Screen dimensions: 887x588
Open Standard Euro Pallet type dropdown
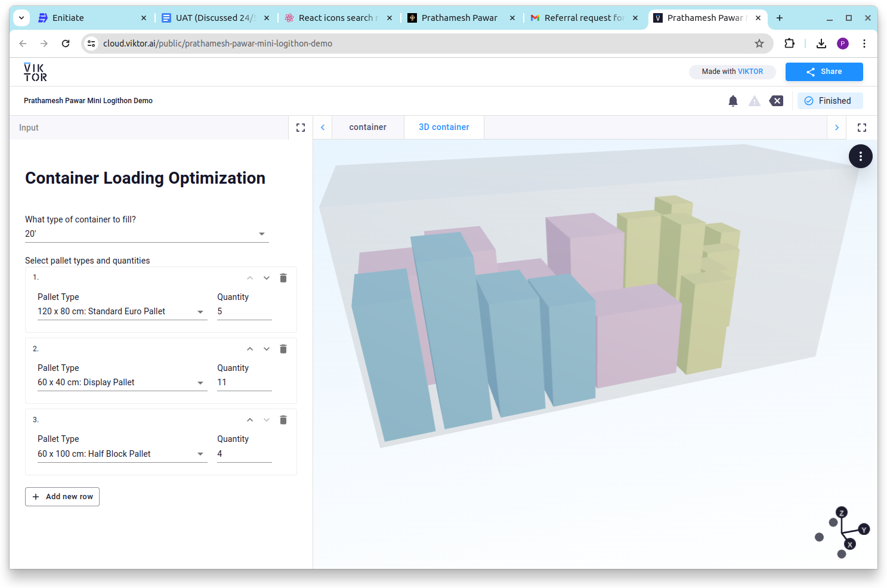click(x=122, y=311)
